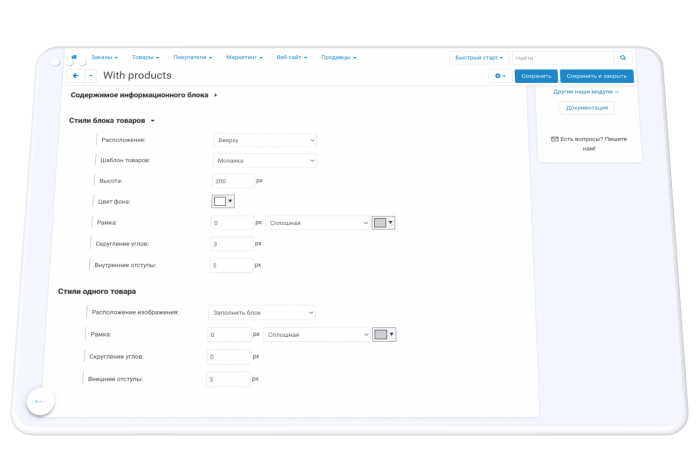Image resolution: width=700 pixels, height=466 pixels.
Task: Open the Цвет фона color picker
Action: pos(223,201)
